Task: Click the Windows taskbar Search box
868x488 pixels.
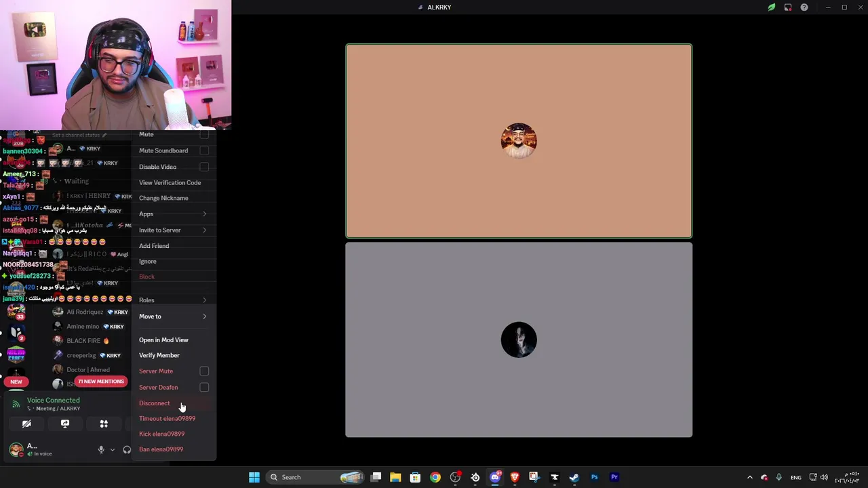Action: pos(316,477)
